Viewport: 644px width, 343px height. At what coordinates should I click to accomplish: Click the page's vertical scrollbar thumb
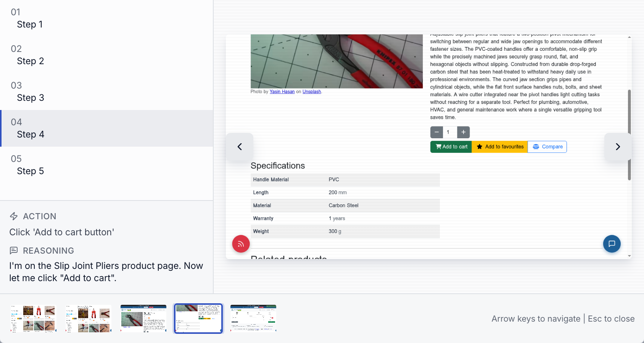tap(629, 135)
